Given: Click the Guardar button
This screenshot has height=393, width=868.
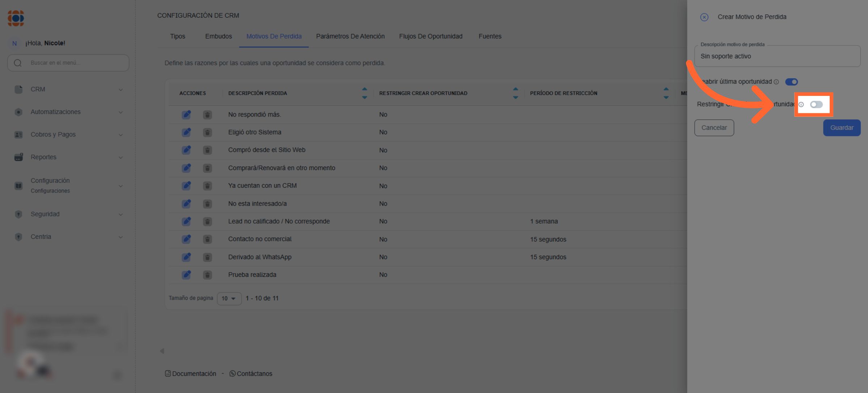Looking at the screenshot, I should coord(841,128).
